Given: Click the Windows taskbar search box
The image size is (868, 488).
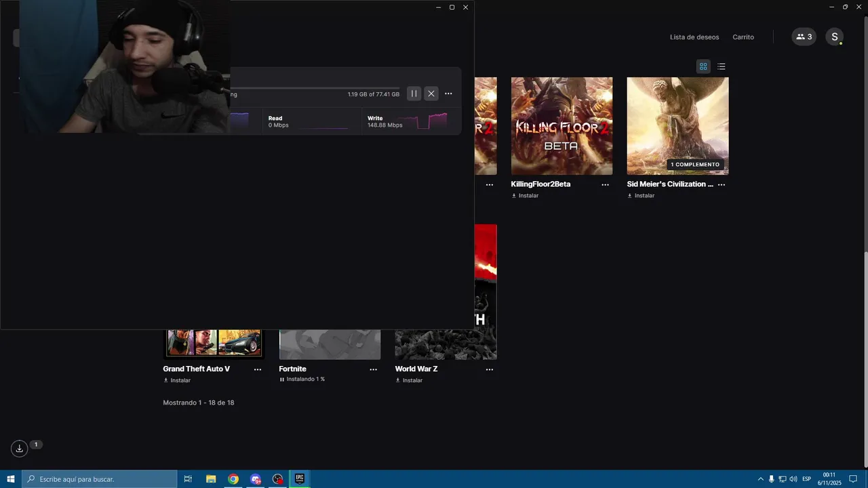Looking at the screenshot, I should point(100,479).
